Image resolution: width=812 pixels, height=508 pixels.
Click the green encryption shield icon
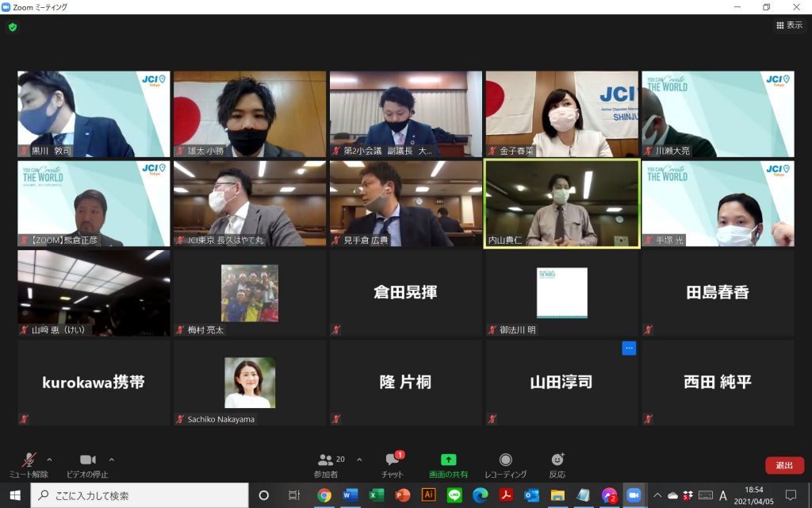coord(13,27)
